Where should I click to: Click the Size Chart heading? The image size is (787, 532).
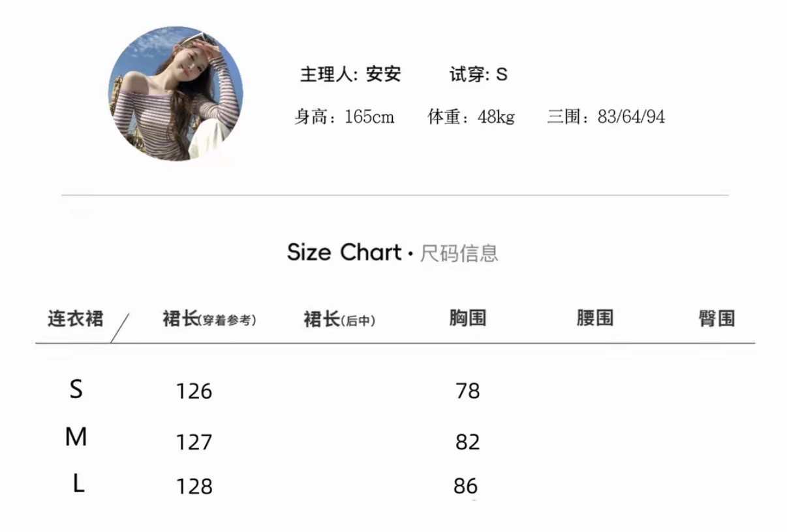(x=344, y=253)
